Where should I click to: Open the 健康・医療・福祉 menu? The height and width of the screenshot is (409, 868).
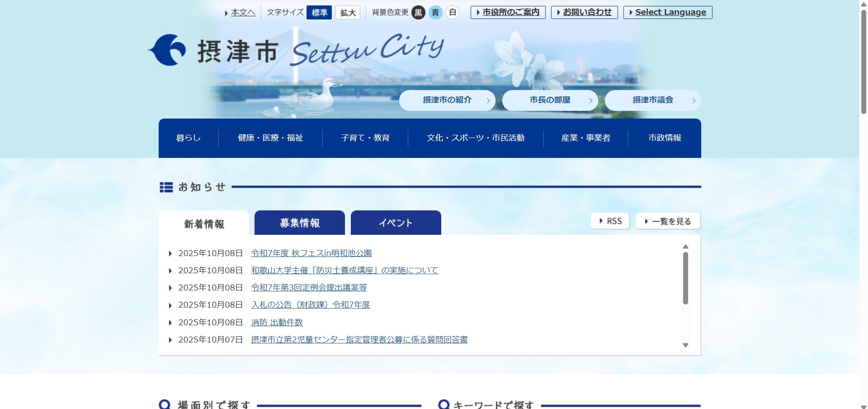coord(270,138)
